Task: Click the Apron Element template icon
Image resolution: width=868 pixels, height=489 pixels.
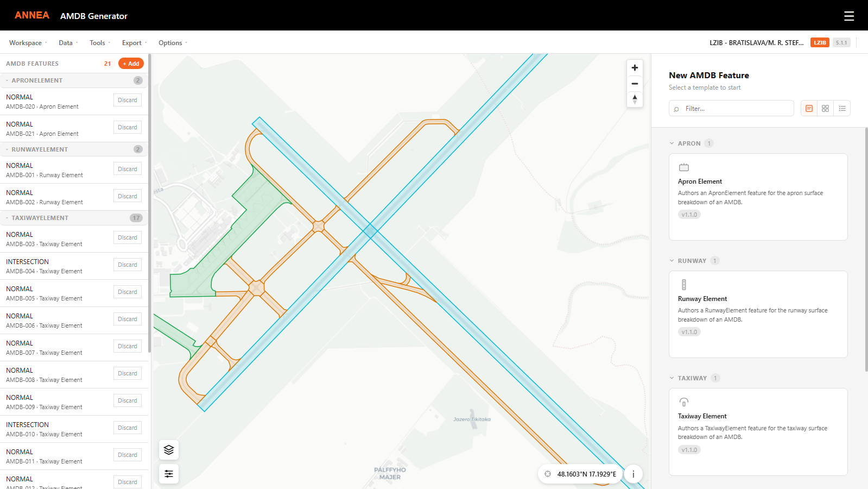Action: tap(684, 167)
